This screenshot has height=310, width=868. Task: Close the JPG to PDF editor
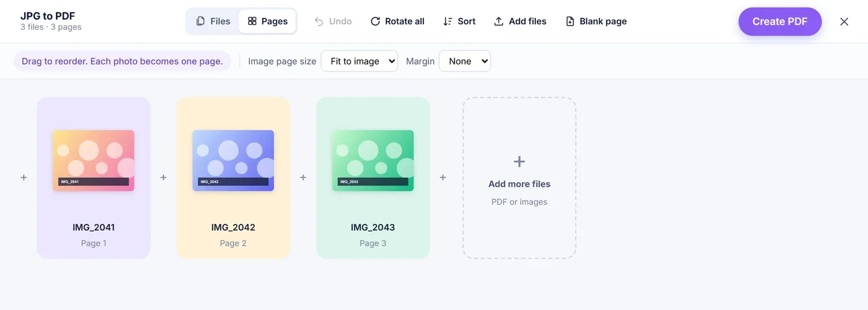click(844, 22)
